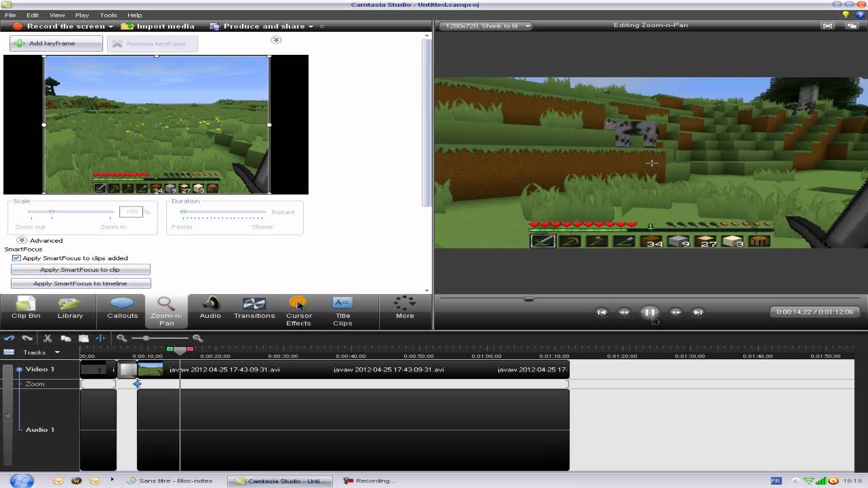This screenshot has height=488, width=868.
Task: Click the Scale percentage input field
Action: (x=130, y=212)
